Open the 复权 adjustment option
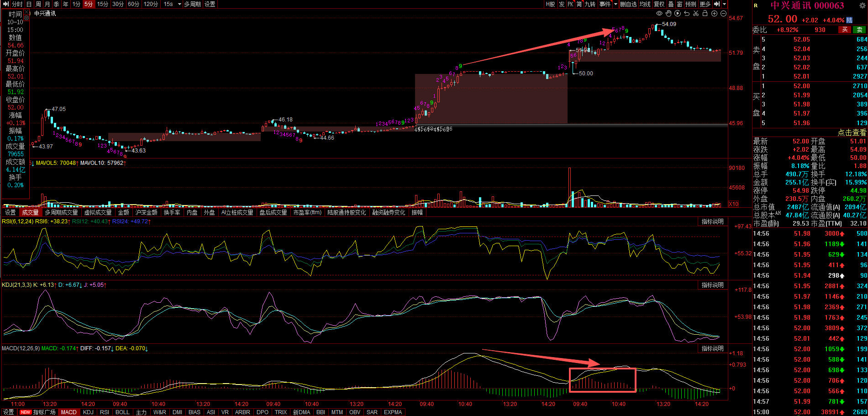 [x=659, y=4]
